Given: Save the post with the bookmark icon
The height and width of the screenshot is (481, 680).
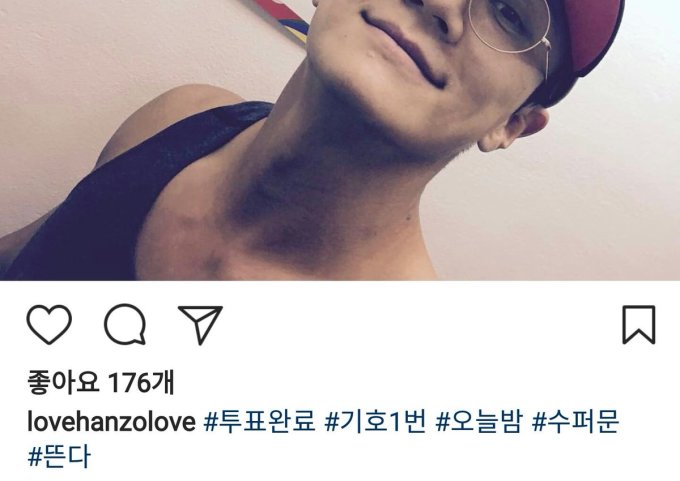Looking at the screenshot, I should point(639,325).
